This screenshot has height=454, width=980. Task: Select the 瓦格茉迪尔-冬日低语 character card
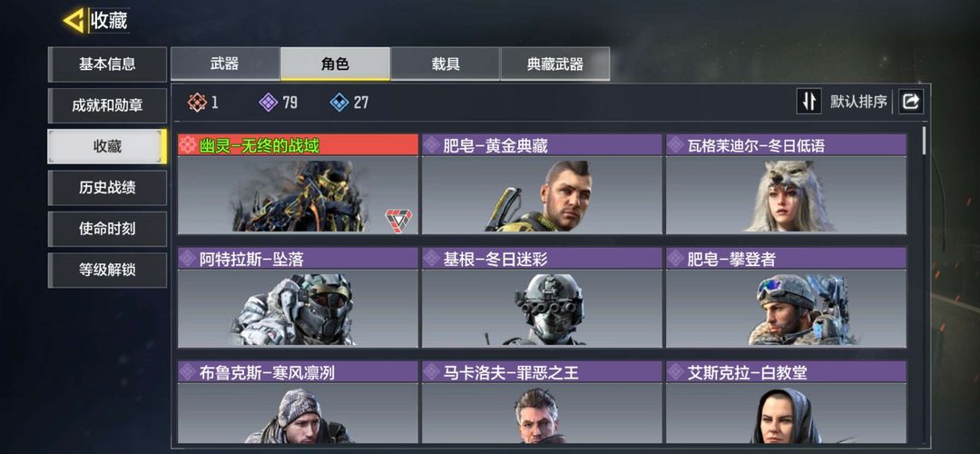coord(786,183)
